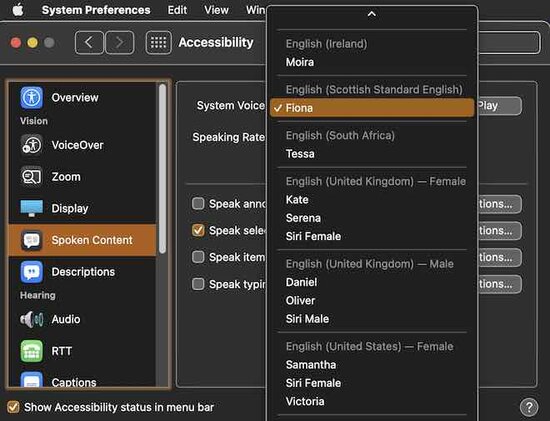Open Options for Speak selection

tap(499, 230)
